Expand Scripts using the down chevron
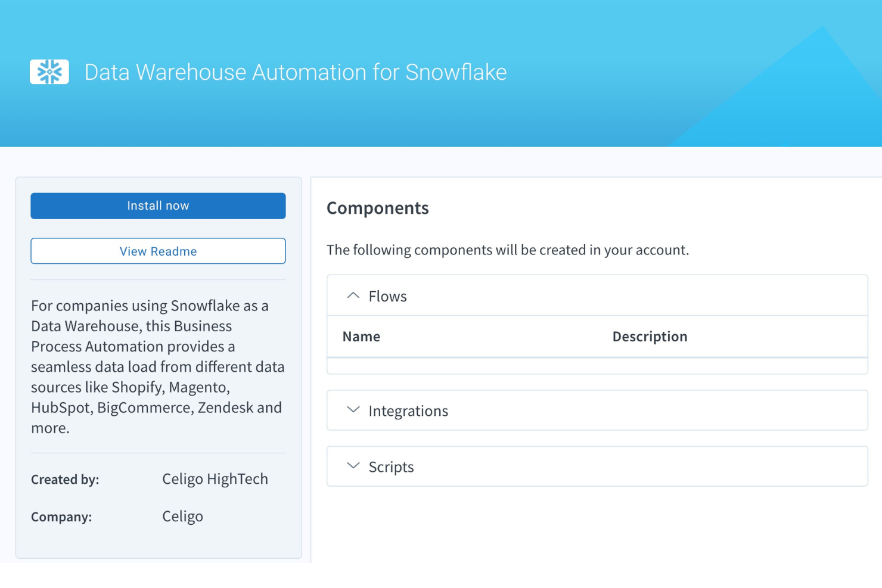Image resolution: width=882 pixels, height=588 pixels. pyautogui.click(x=353, y=466)
